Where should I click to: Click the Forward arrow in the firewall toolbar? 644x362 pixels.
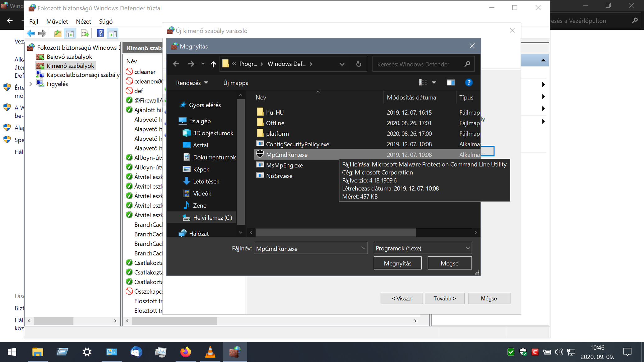tap(42, 34)
